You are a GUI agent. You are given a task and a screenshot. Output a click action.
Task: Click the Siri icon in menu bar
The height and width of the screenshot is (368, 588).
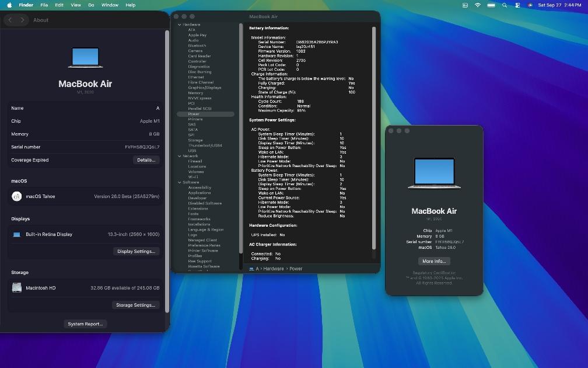tap(530, 5)
